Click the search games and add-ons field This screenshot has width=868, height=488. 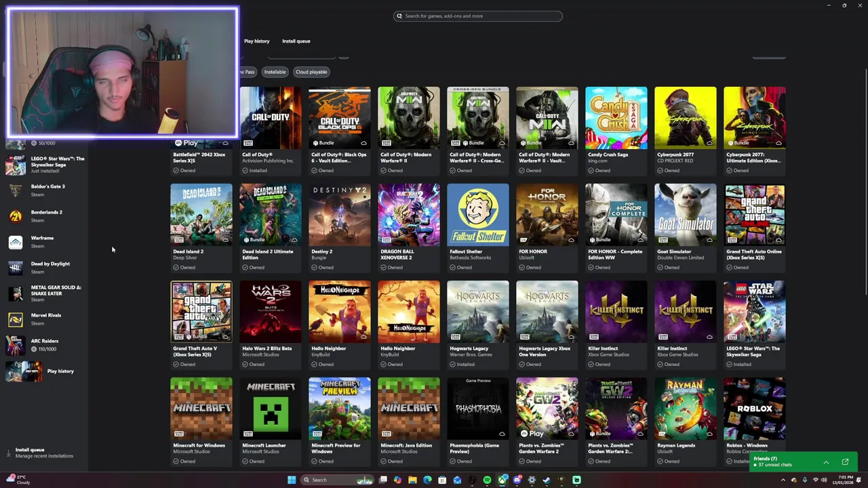point(478,16)
